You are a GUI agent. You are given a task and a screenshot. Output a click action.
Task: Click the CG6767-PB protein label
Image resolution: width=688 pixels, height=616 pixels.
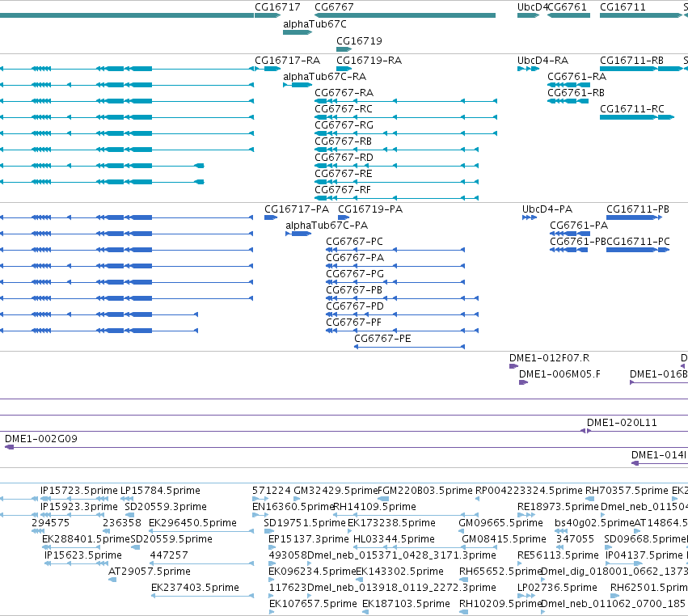(x=354, y=290)
